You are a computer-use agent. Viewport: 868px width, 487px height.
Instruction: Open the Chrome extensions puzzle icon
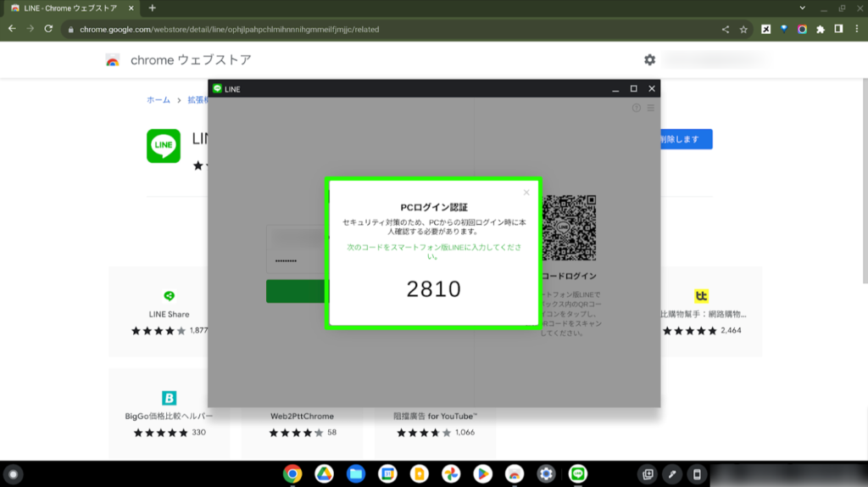coord(820,29)
